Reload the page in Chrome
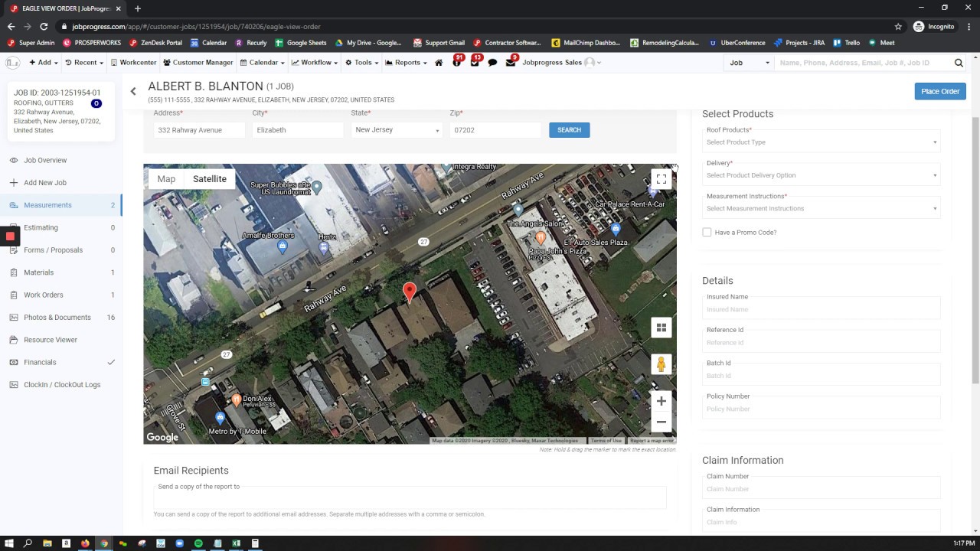Image resolution: width=980 pixels, height=551 pixels. pyautogui.click(x=44, y=26)
